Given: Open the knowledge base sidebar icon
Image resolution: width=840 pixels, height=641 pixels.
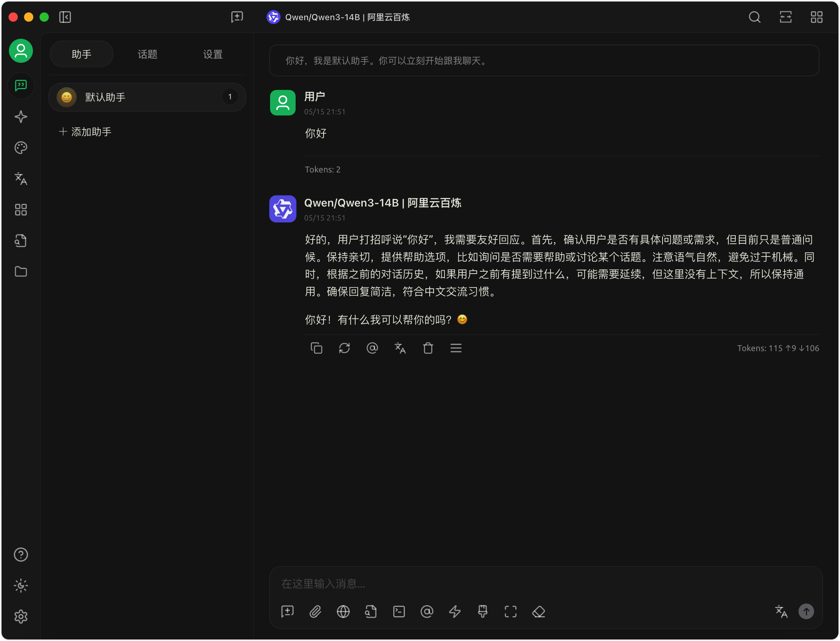Looking at the screenshot, I should [21, 241].
